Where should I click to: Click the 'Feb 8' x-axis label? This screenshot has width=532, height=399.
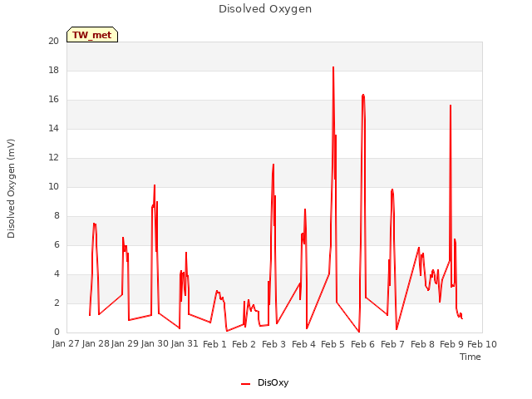[422, 344]
